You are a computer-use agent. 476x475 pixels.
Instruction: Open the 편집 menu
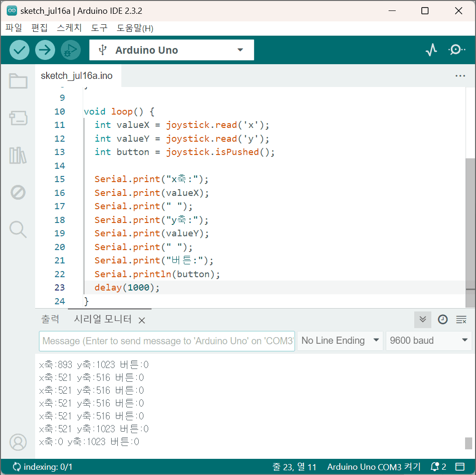(x=39, y=28)
